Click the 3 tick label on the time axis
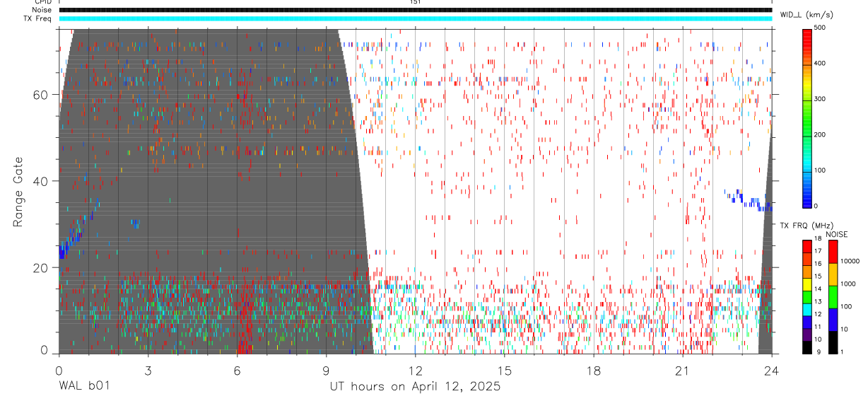 click(148, 371)
